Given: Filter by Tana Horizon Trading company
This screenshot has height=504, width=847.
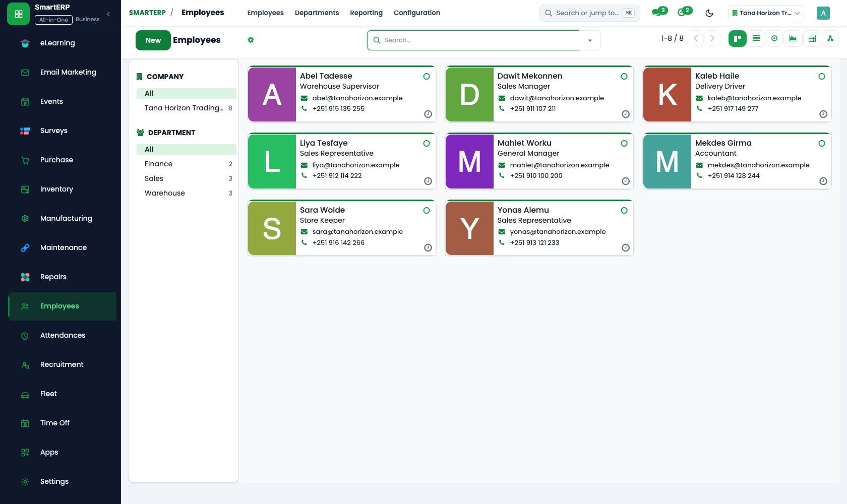Looking at the screenshot, I should (187, 108).
